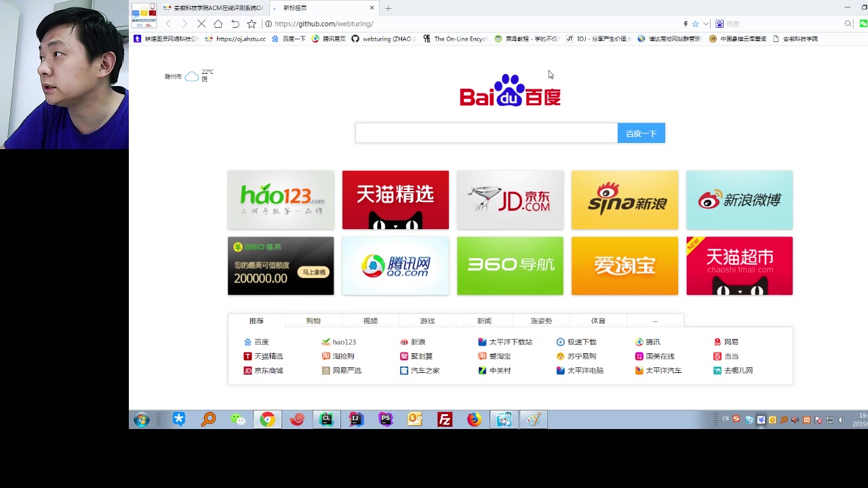The width and height of the screenshot is (868, 488).
Task: Open the 腾讯网 QQ.com tile
Action: coord(395,266)
